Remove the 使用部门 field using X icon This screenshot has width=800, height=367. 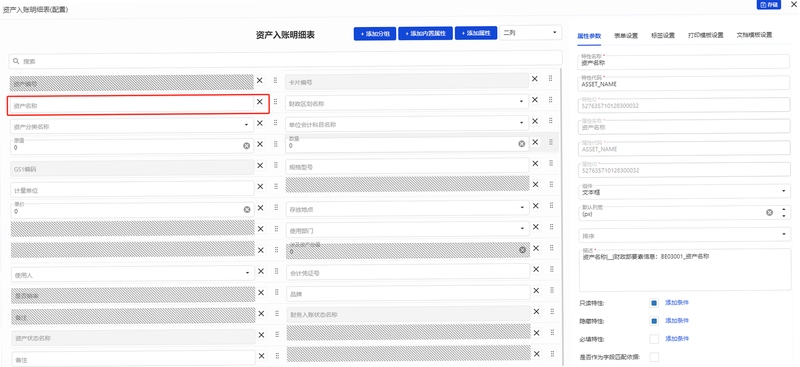pos(536,227)
